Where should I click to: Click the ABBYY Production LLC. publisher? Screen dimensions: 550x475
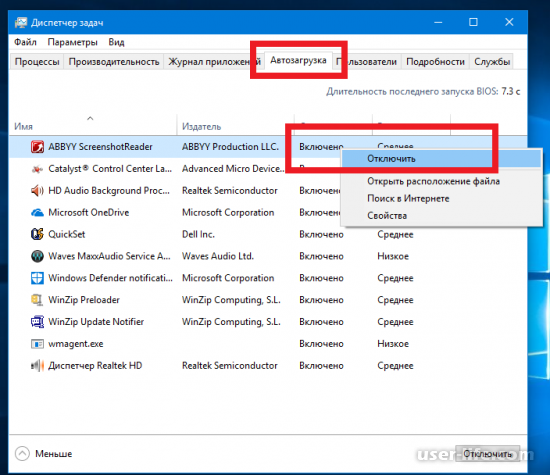point(230,147)
